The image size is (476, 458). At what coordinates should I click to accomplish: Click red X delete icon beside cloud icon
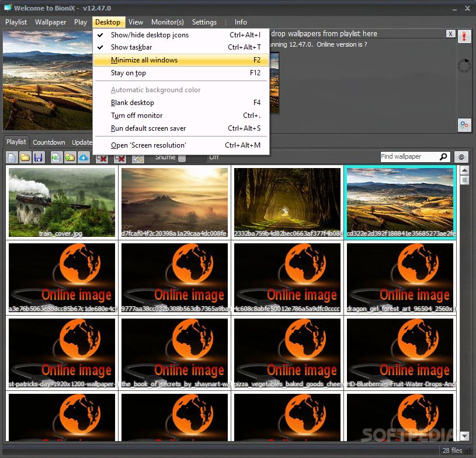[x=102, y=158]
